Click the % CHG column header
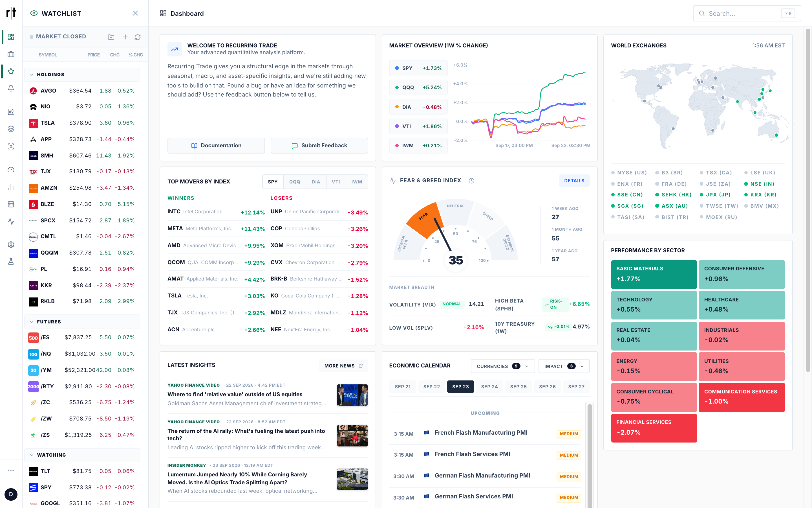The image size is (812, 508). (x=136, y=55)
